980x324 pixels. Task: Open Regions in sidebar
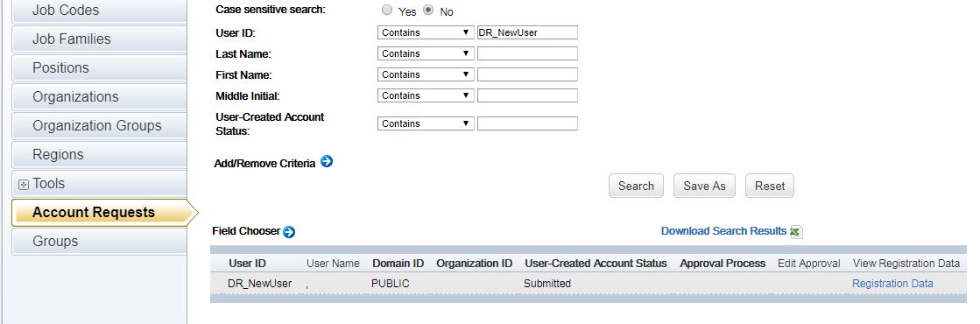pyautogui.click(x=99, y=154)
